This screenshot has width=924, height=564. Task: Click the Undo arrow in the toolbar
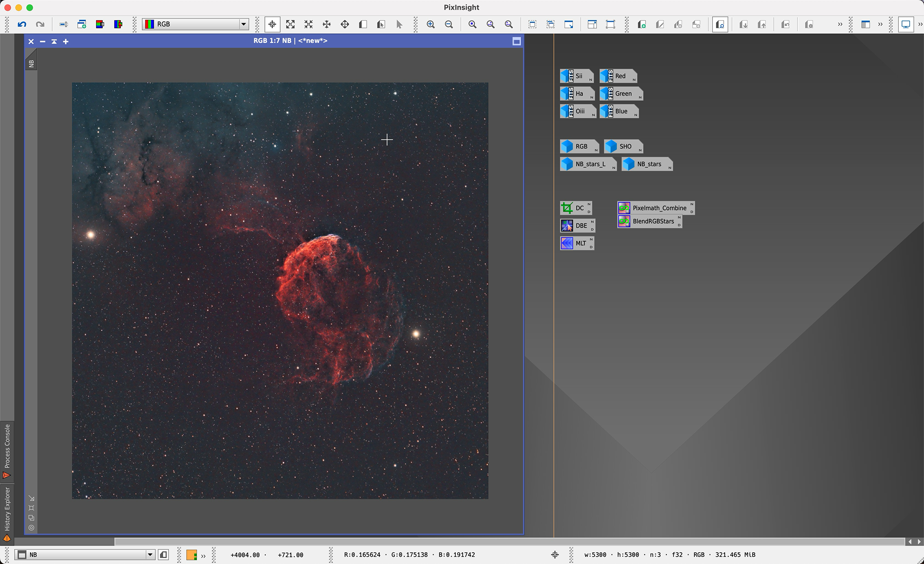point(22,24)
